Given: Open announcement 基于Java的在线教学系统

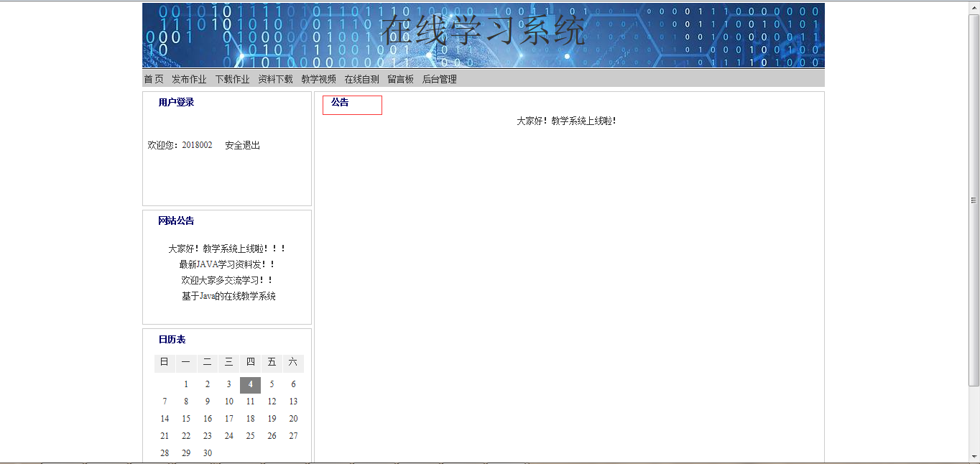Looking at the screenshot, I should (x=228, y=296).
